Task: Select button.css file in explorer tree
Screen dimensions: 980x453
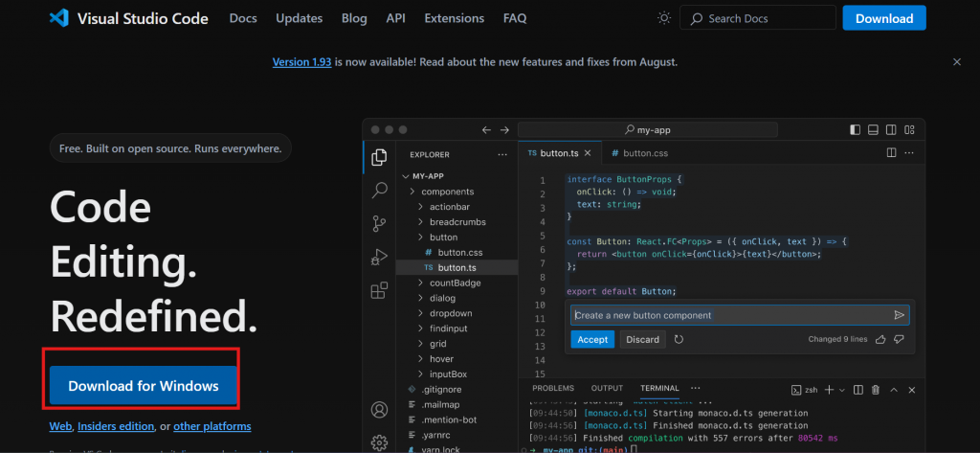Action: [x=457, y=252]
